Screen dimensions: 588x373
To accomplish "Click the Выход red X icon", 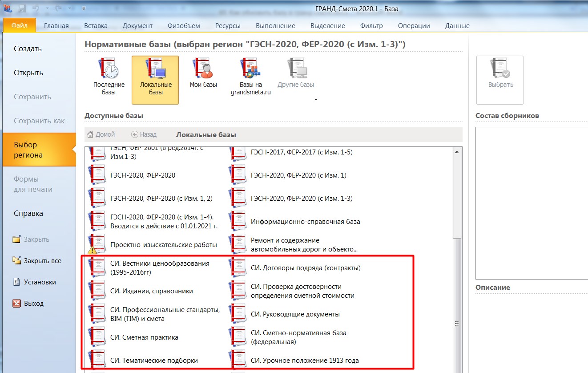I will pyautogui.click(x=16, y=304).
